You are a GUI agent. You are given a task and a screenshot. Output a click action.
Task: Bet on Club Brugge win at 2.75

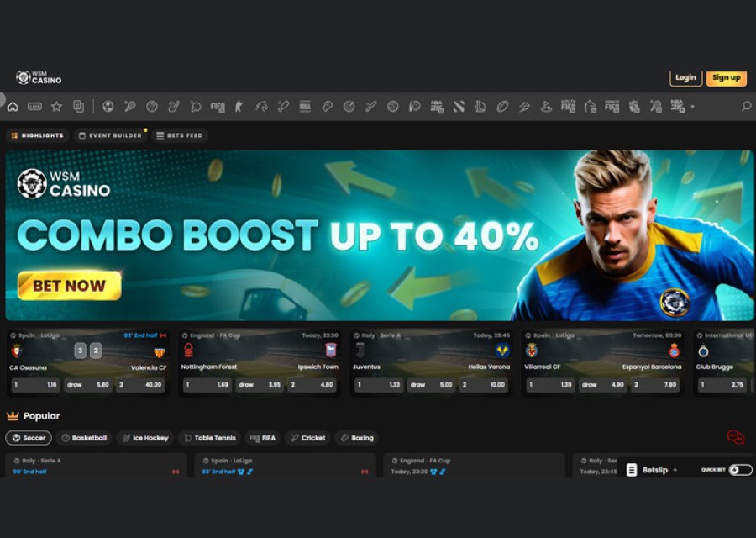pyautogui.click(x=722, y=385)
